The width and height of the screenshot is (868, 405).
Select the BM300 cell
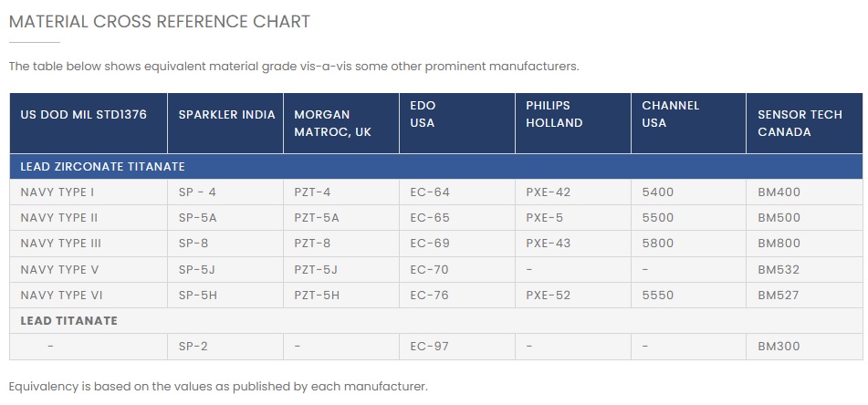coord(779,347)
